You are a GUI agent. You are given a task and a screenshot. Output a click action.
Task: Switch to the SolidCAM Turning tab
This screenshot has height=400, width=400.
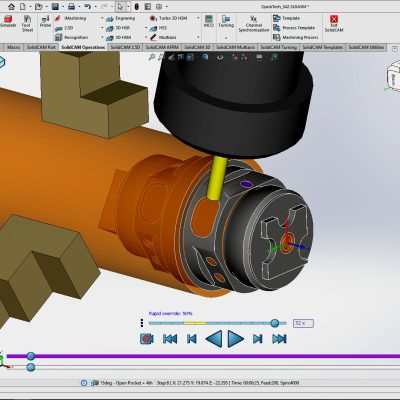[279, 47]
